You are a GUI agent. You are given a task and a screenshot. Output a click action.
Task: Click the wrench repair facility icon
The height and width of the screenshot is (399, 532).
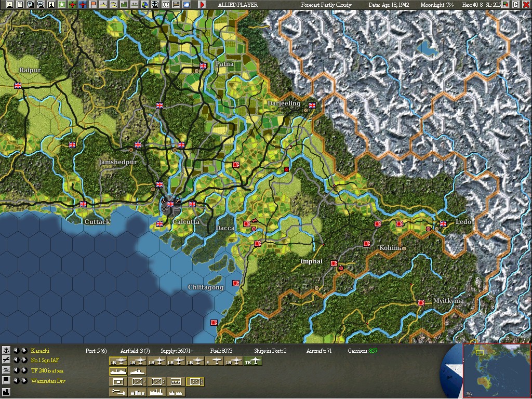pyautogui.click(x=118, y=392)
